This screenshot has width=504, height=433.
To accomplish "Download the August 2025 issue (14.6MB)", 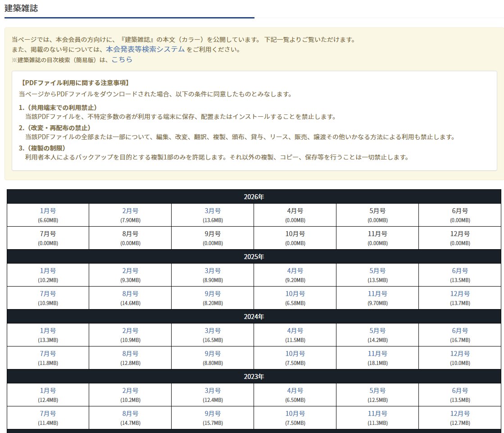I will coord(129,293).
